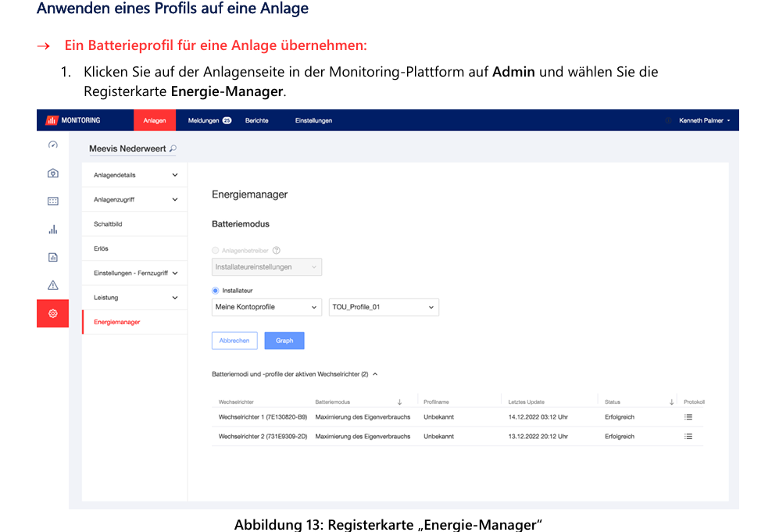Open the Meine Kontoprofile dropdown
The image size is (772, 532).
(266, 308)
